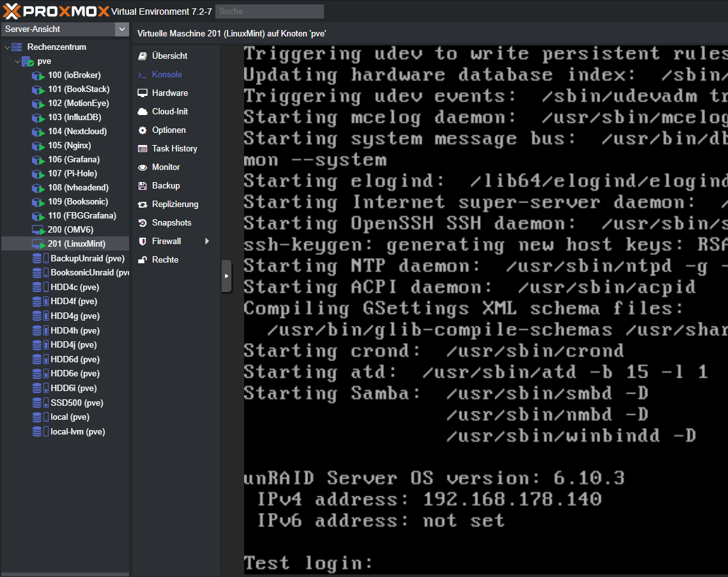
Task: Select container 103 (InfluxDB)
Action: [65, 118]
